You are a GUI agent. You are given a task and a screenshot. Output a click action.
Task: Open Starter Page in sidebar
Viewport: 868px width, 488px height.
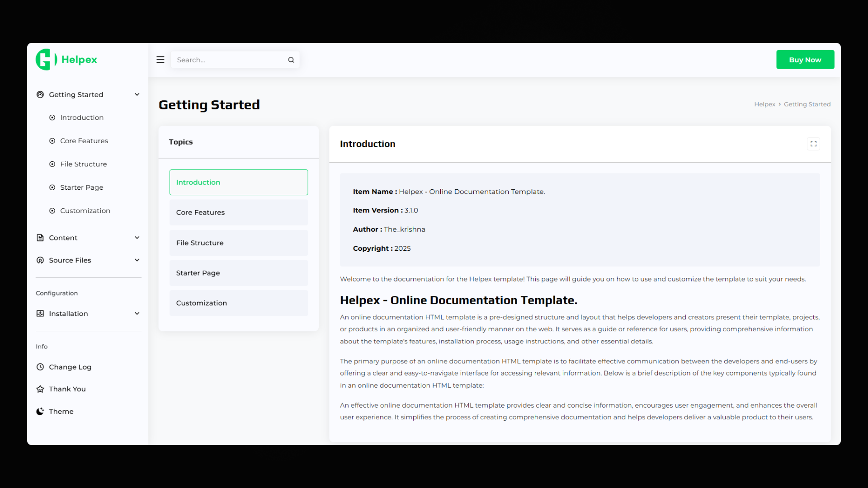tap(81, 188)
